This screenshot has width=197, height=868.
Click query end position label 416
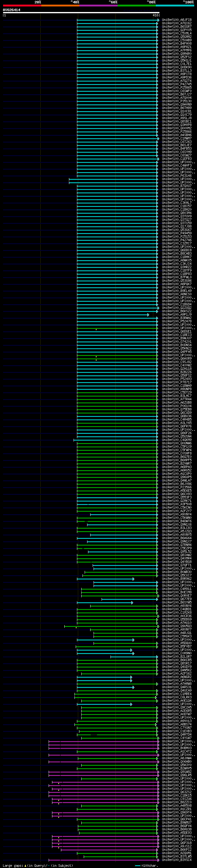click(x=155, y=15)
